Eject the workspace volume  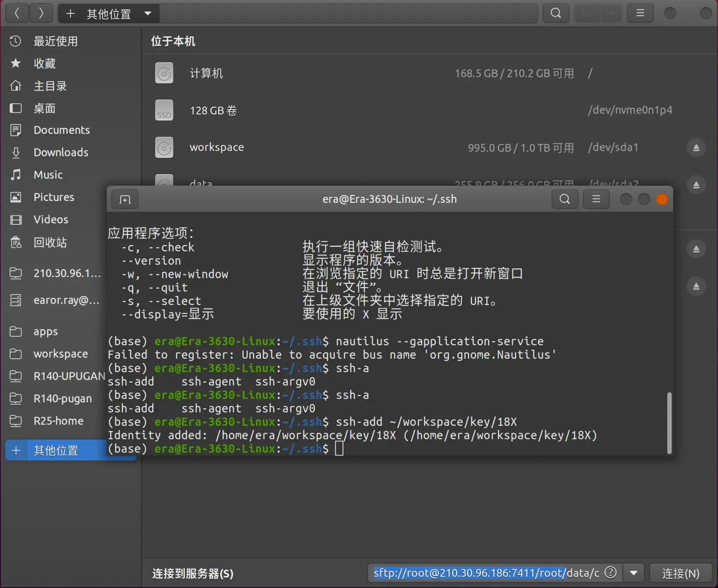[696, 148]
